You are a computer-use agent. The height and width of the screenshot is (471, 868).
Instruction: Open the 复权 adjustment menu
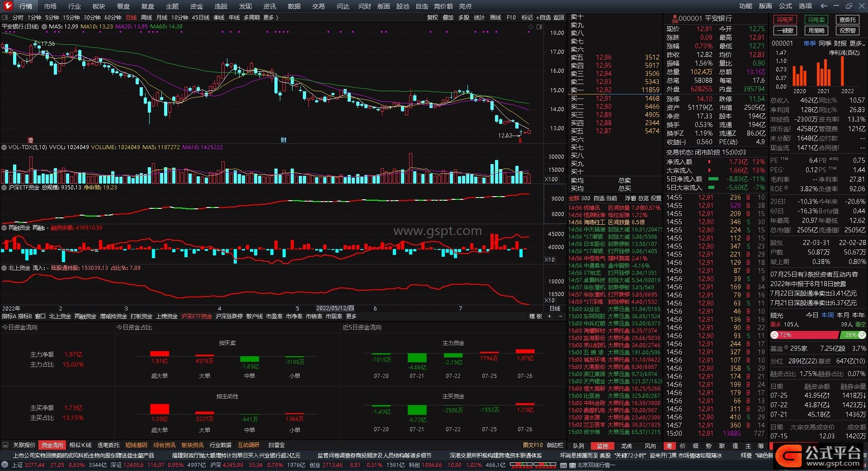pos(433,18)
